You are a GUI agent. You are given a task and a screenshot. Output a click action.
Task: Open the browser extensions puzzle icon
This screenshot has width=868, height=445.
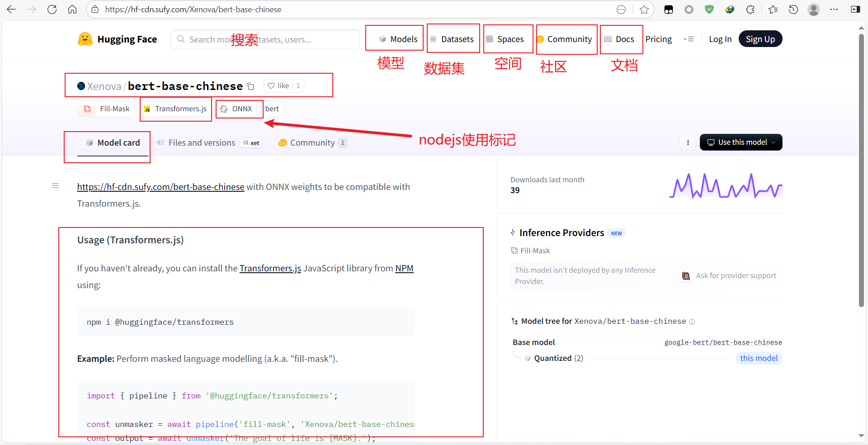750,9
